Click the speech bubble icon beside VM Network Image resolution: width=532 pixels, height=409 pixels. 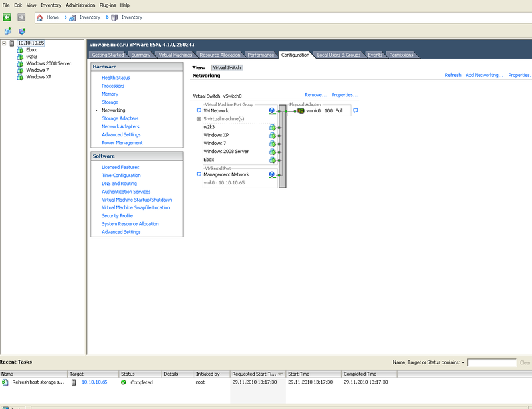[199, 110]
